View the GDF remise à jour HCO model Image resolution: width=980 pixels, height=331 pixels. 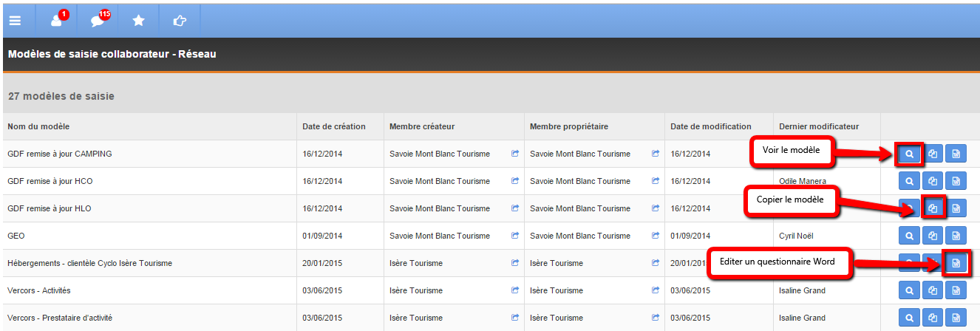coord(910,181)
